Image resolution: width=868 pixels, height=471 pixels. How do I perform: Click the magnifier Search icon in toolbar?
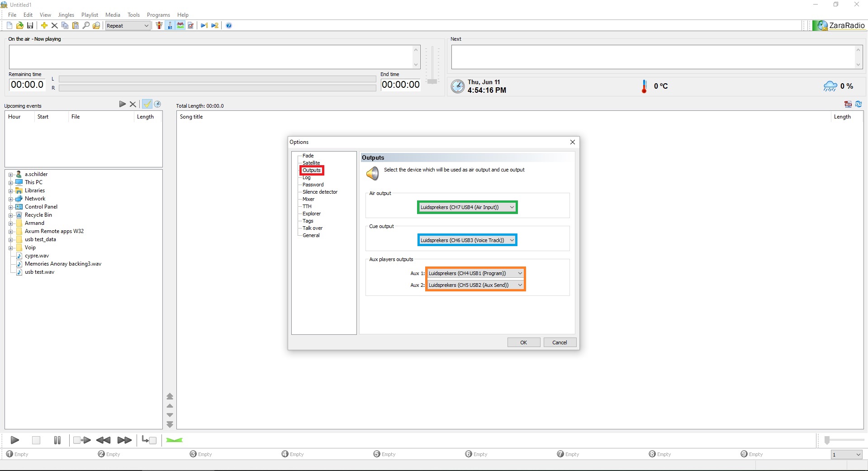(x=86, y=26)
